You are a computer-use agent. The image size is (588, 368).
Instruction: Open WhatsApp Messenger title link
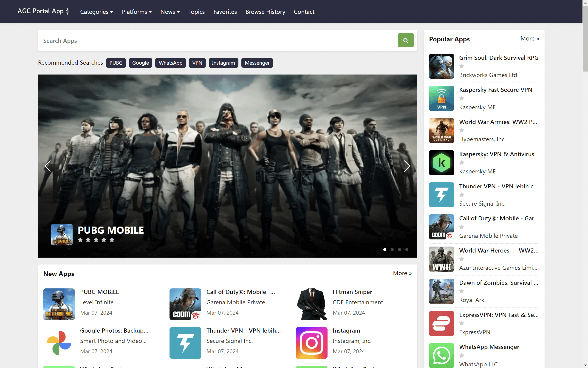[489, 347]
